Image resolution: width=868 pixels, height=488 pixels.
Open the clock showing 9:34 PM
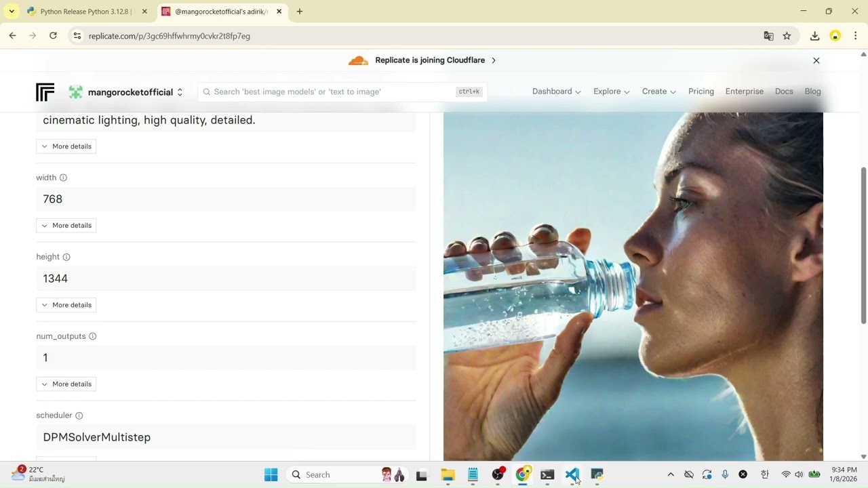844,474
